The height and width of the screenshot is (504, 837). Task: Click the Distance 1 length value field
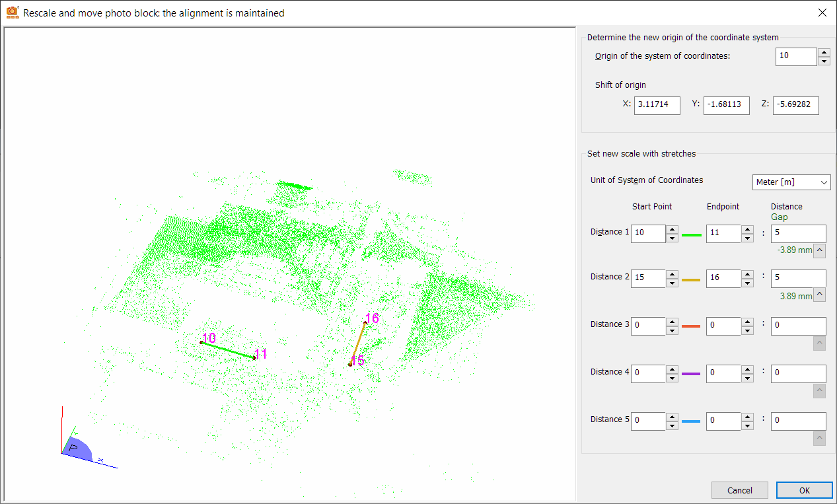(798, 234)
